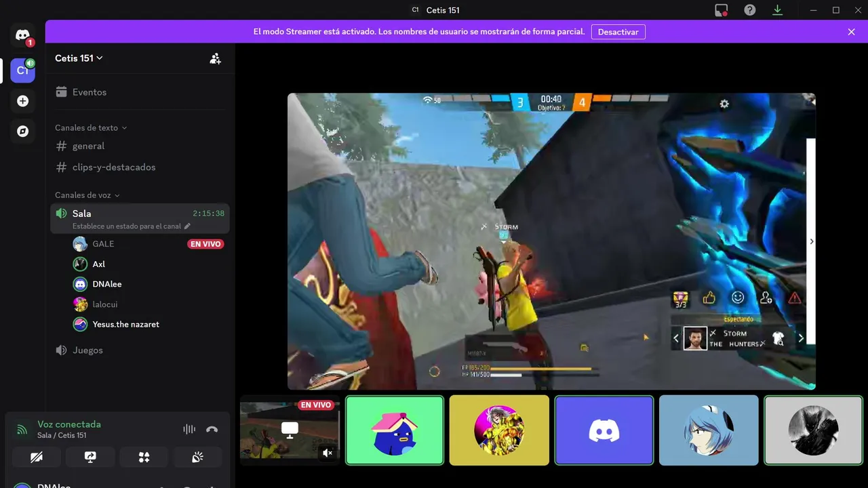
Task: Share your screen button
Action: pyautogui.click(x=90, y=457)
